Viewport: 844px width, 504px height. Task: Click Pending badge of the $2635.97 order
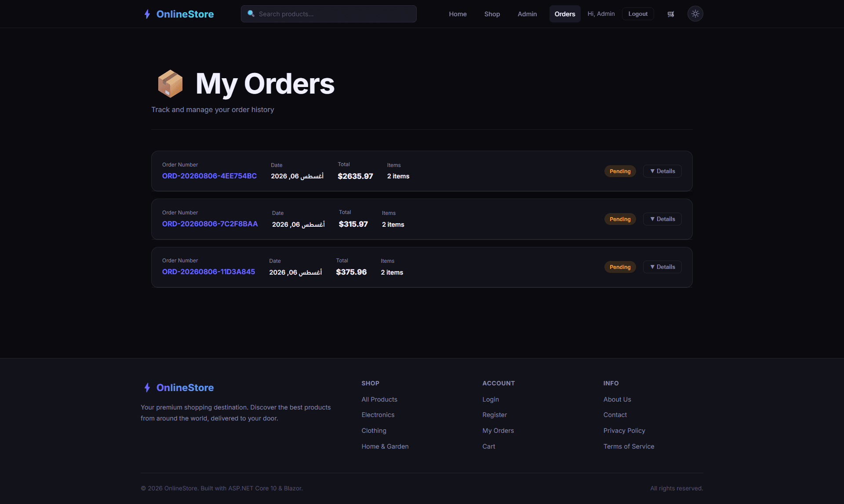pos(620,171)
